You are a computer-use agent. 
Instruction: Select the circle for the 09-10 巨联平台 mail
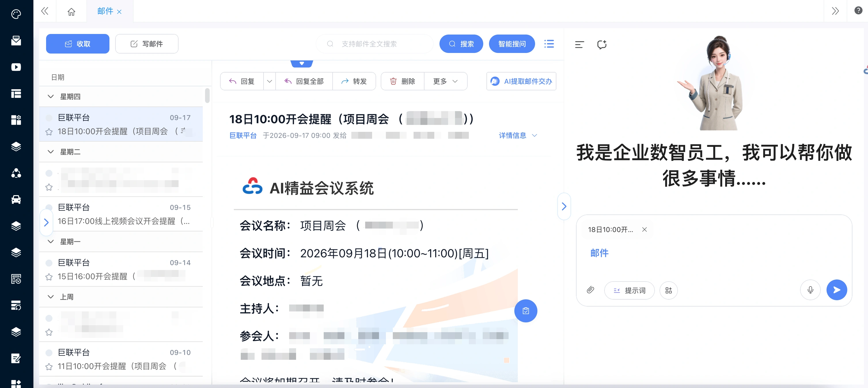pyautogui.click(x=49, y=353)
